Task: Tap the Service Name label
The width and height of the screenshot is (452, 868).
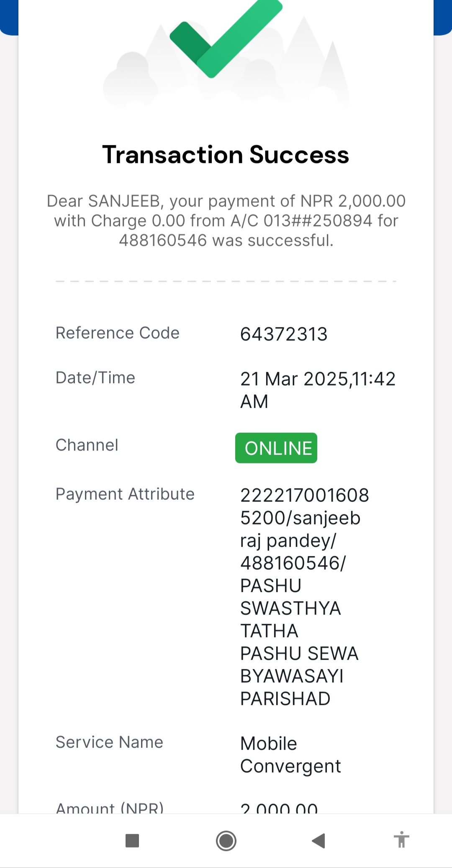Action: [110, 742]
